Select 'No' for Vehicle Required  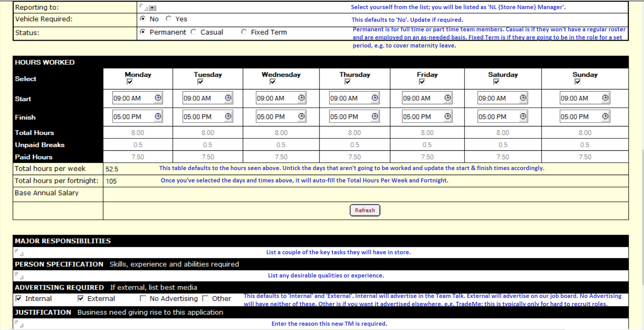tap(143, 18)
